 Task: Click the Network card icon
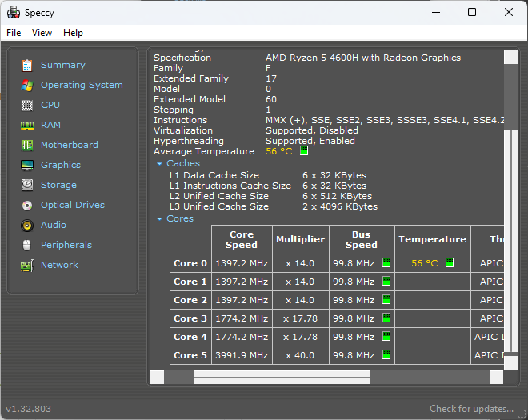[27, 266]
